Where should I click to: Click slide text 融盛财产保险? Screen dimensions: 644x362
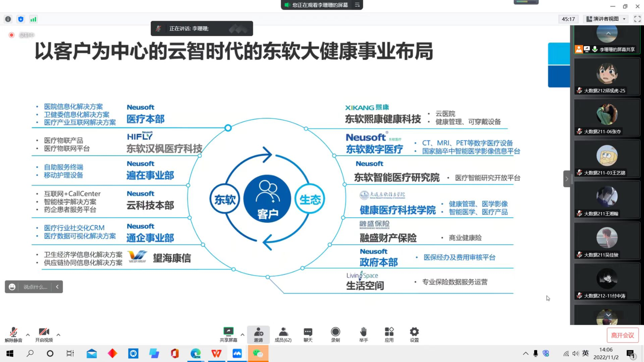(388, 238)
